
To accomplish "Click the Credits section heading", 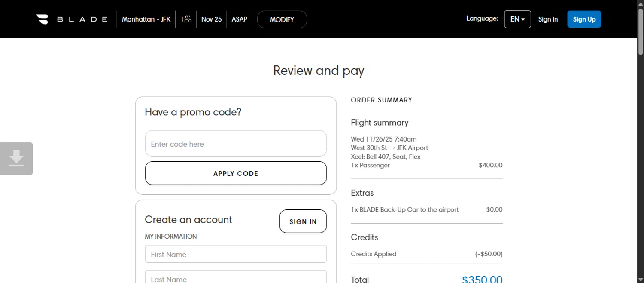I will coord(365,237).
